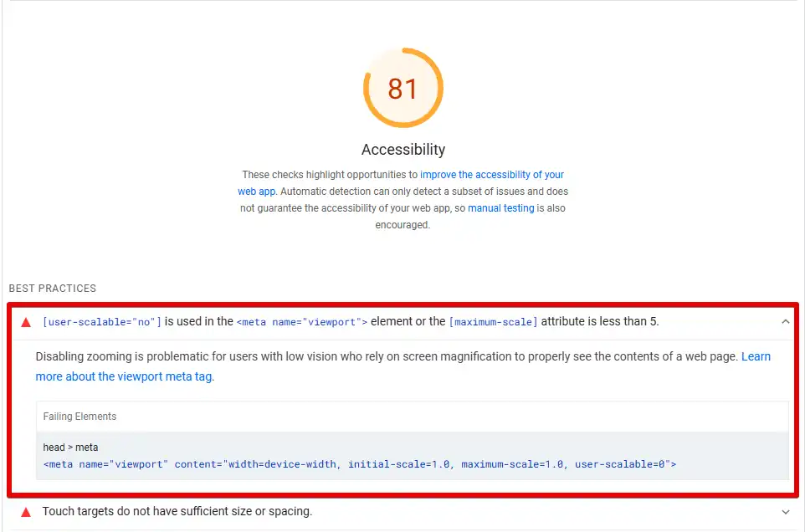
Task: Open the 'manual testing' link
Action: click(x=500, y=208)
